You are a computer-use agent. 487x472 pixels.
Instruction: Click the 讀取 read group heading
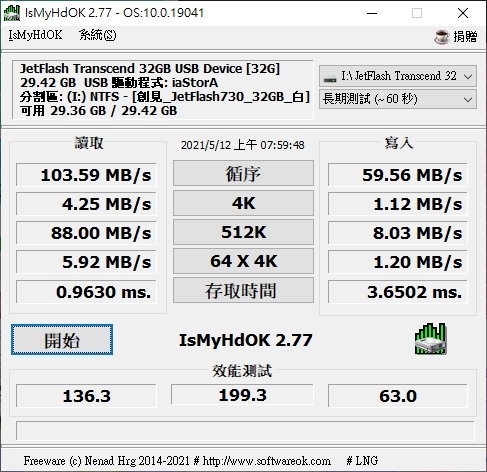coord(89,143)
